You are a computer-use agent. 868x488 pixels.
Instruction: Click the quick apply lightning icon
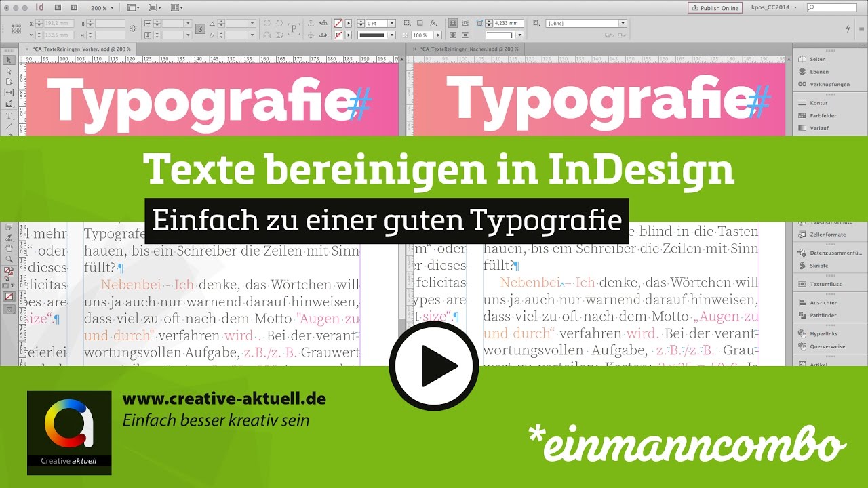848,28
